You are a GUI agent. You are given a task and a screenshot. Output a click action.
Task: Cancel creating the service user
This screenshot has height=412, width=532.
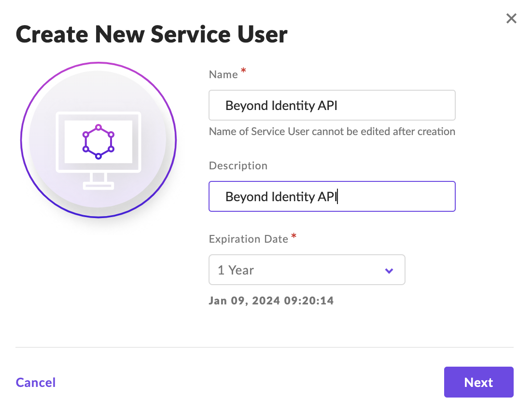[x=36, y=383]
